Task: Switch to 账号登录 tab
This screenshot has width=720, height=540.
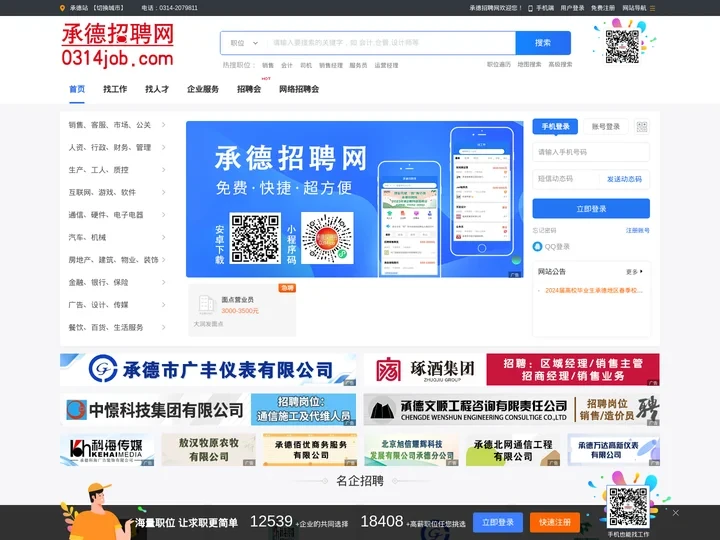Action: tap(606, 127)
